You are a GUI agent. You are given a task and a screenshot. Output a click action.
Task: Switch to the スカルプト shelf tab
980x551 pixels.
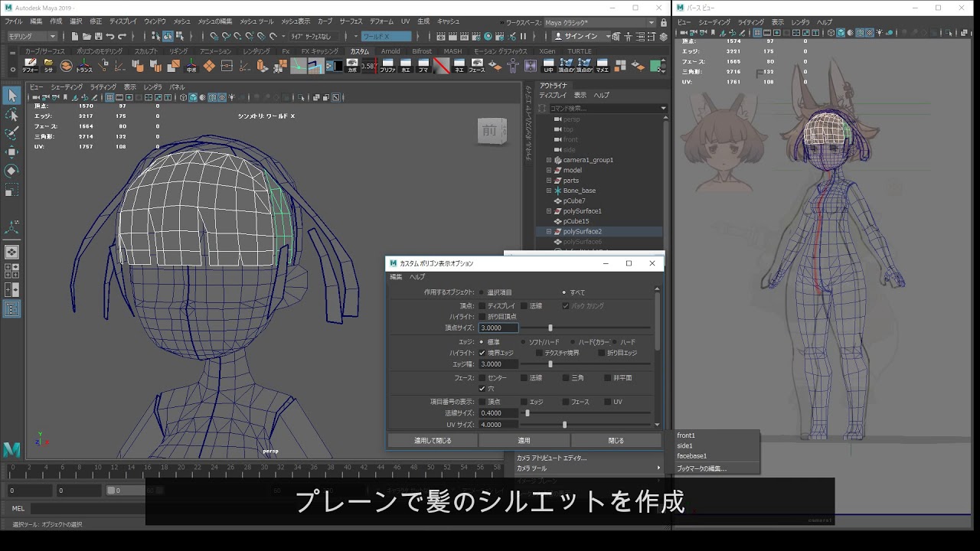click(x=146, y=51)
